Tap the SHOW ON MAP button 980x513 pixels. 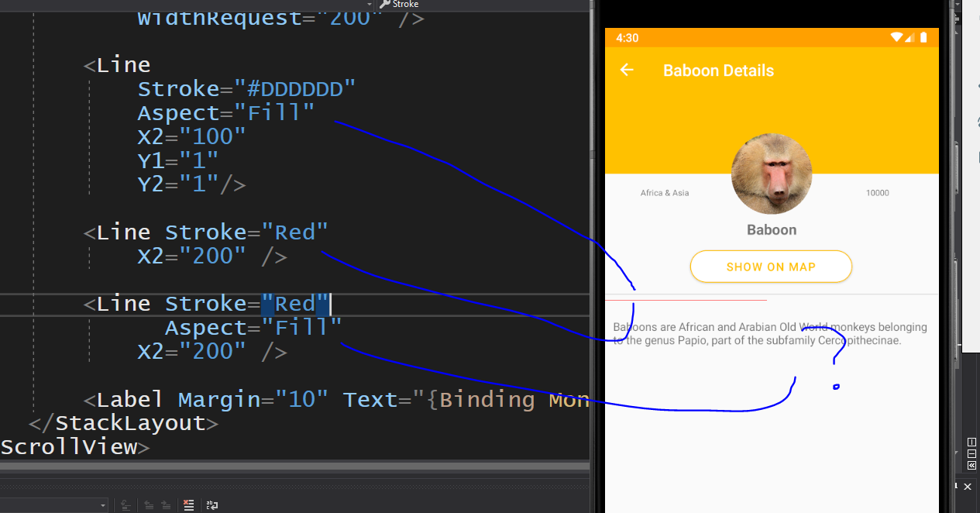771,266
